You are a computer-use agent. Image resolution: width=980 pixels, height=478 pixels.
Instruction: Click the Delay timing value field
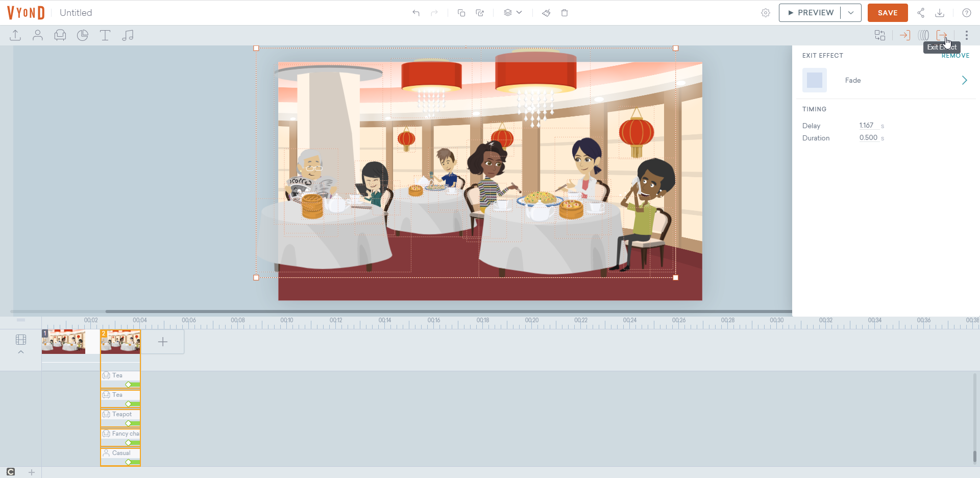[867, 126]
